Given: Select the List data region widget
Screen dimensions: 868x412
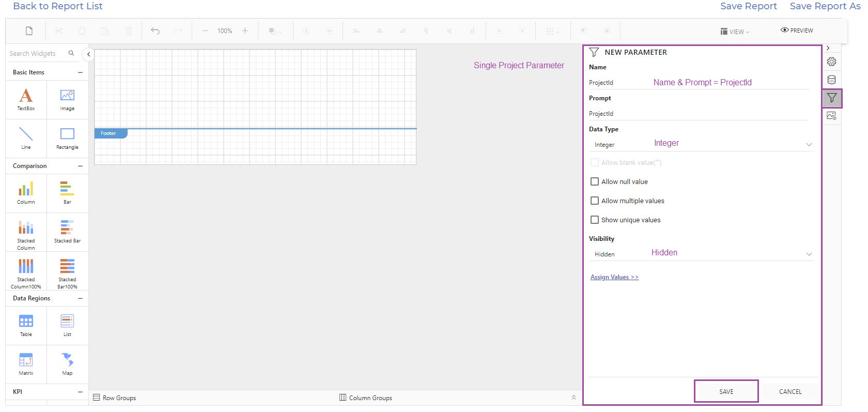Looking at the screenshot, I should 67,326.
